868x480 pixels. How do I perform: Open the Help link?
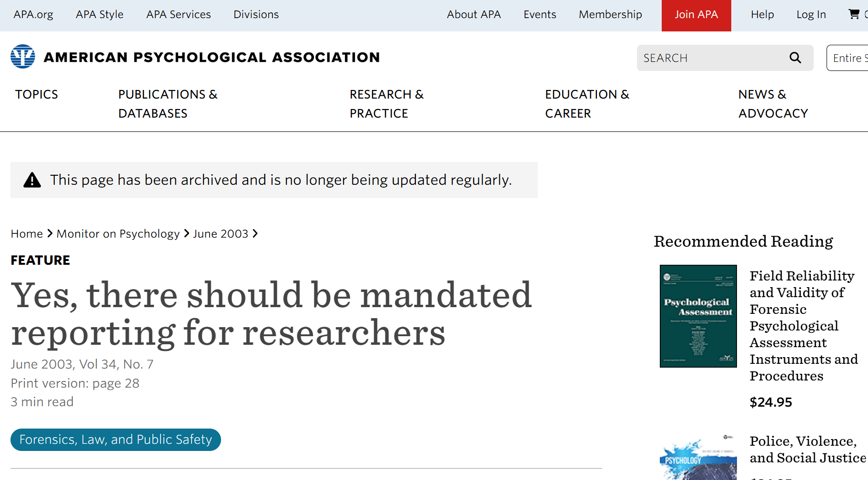(x=762, y=15)
